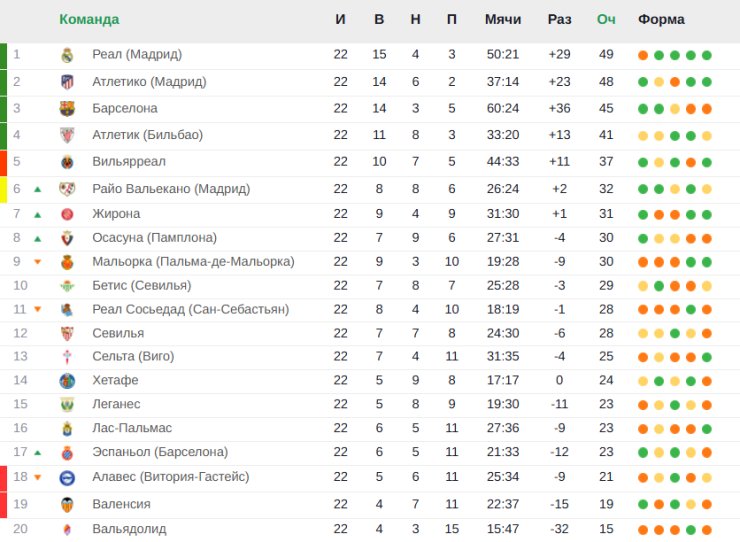This screenshot has width=740, height=542.
Task: Click the Villarreal club crest icon
Action: coord(67,162)
